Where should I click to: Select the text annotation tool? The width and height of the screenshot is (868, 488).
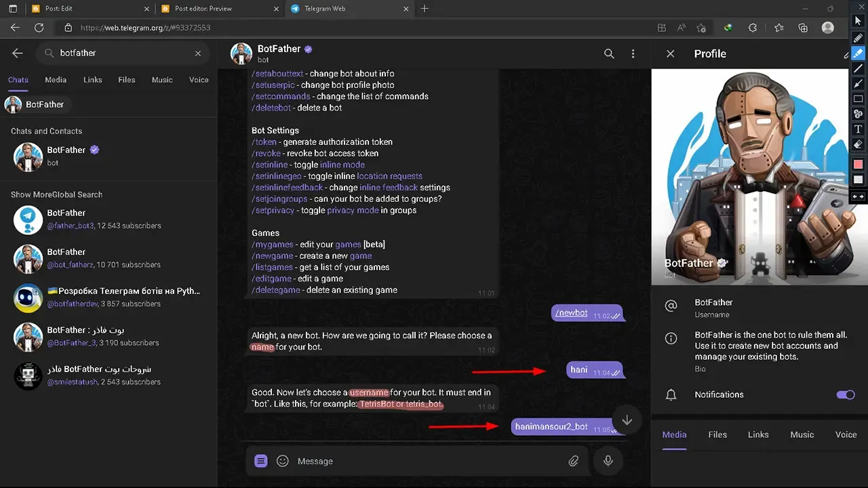858,129
